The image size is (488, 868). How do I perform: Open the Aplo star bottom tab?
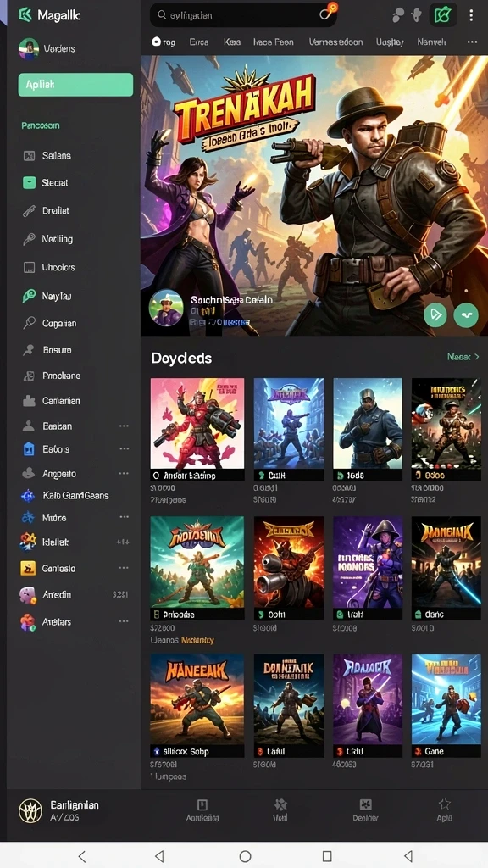point(444,810)
